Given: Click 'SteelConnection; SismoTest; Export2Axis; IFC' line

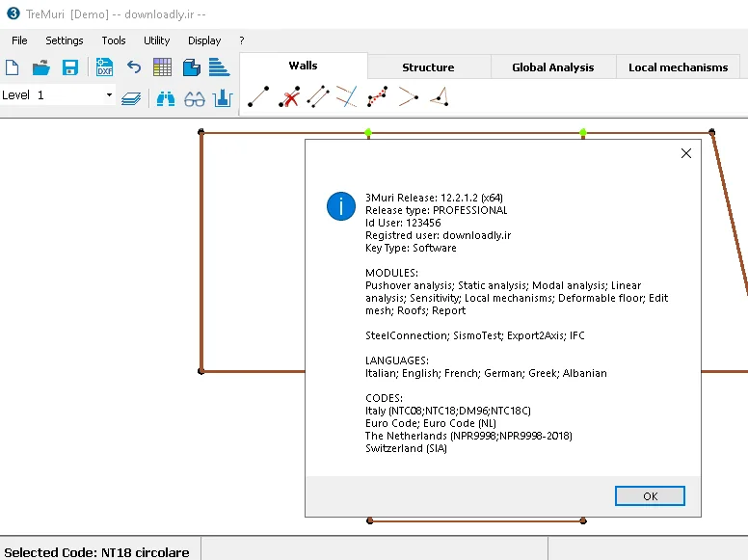Looking at the screenshot, I should tap(474, 335).
